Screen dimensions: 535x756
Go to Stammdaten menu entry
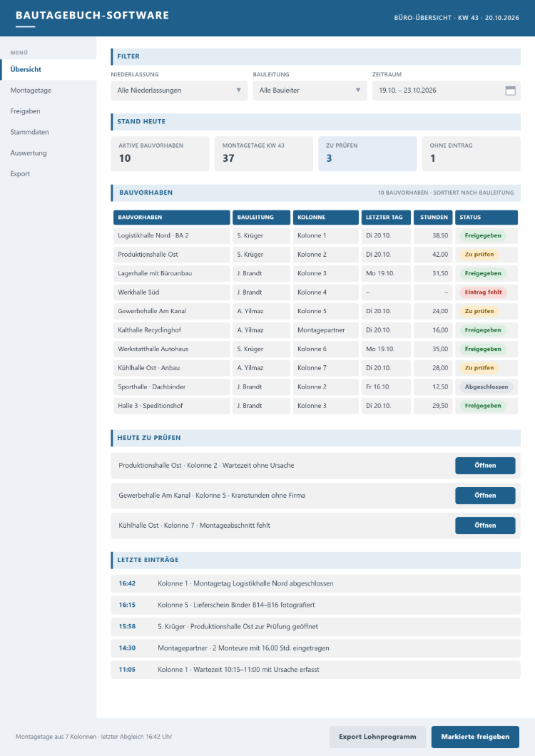pyautogui.click(x=49, y=132)
